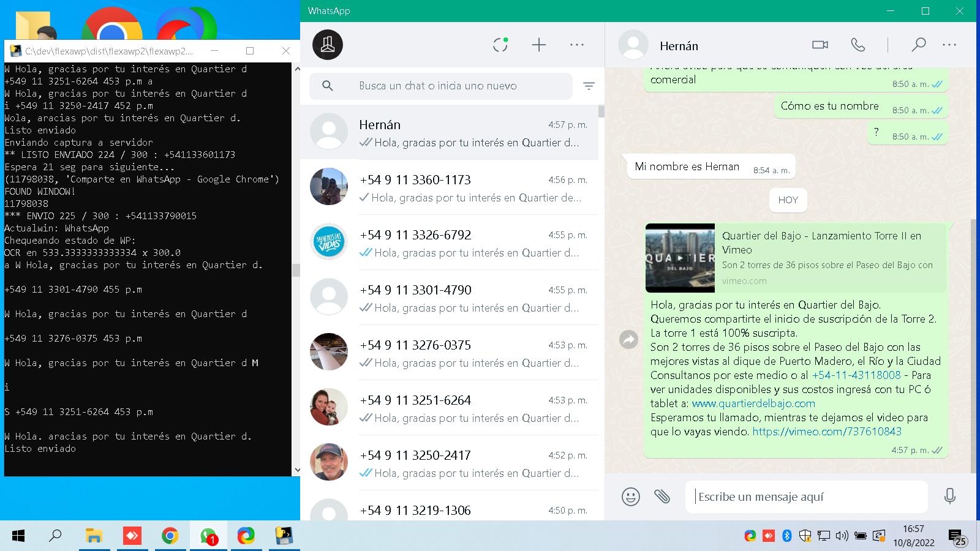
Task: Open taskbar search
Action: click(55, 536)
